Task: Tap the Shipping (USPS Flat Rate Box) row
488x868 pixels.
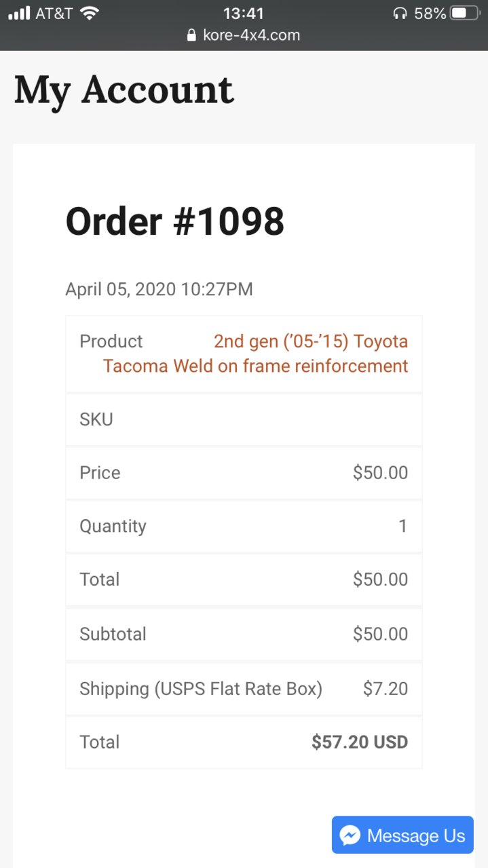Action: 244,689
